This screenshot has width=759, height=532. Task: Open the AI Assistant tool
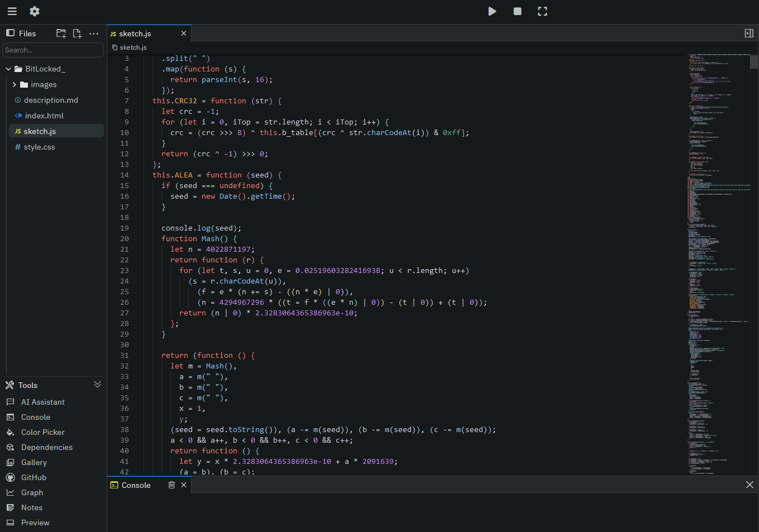click(x=42, y=402)
